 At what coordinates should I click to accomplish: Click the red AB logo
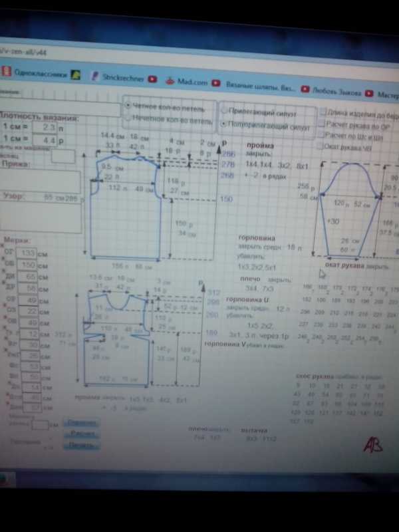click(372, 445)
